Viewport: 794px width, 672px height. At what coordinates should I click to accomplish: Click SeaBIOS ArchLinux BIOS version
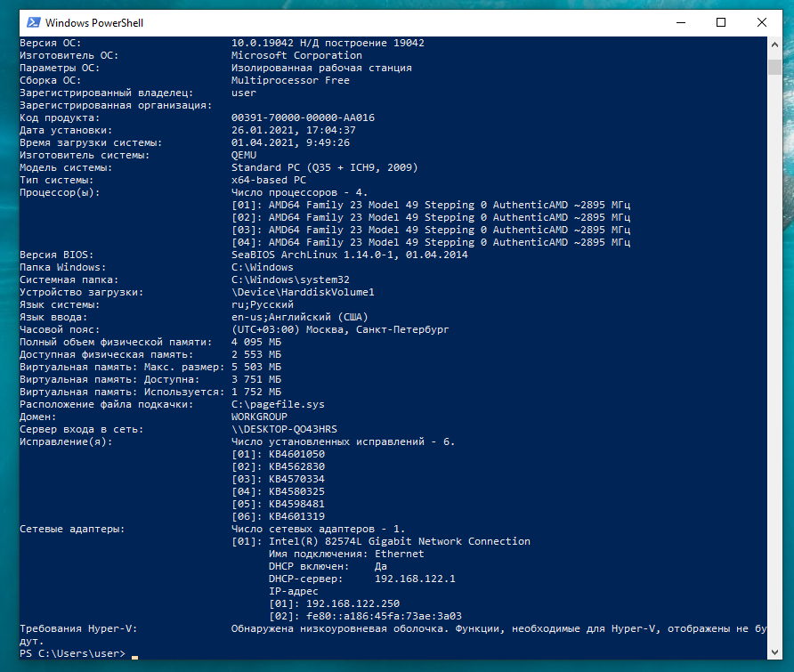350,255
